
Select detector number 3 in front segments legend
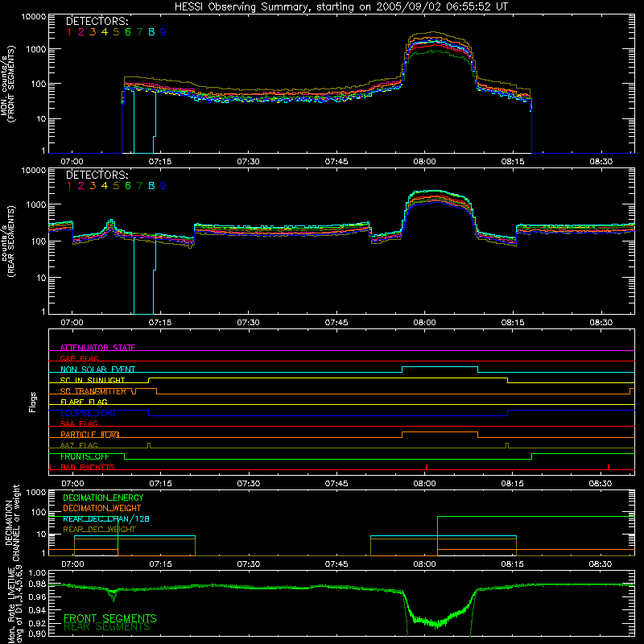[93, 31]
